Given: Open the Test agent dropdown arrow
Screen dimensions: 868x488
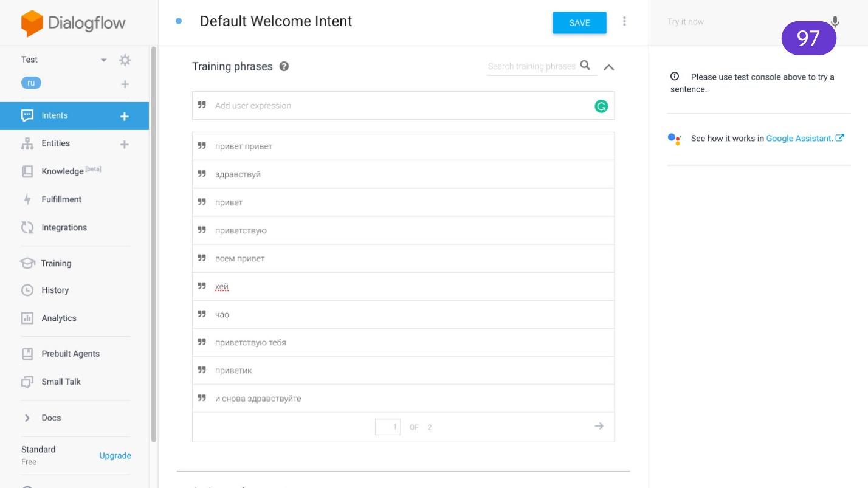Looking at the screenshot, I should click(x=104, y=60).
